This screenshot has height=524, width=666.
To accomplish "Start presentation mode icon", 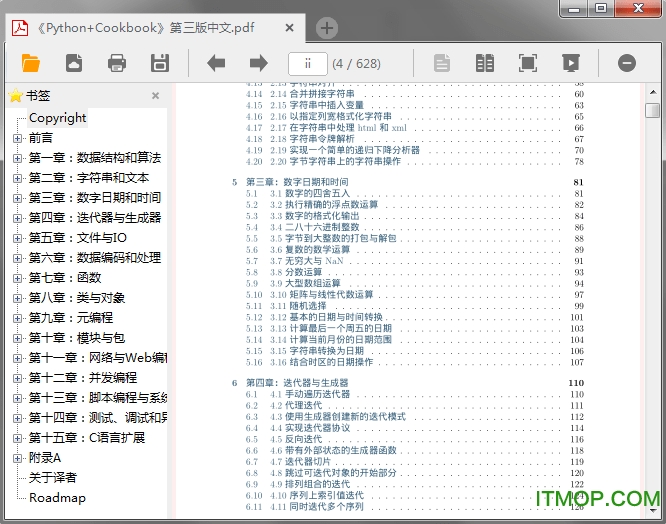I will (x=570, y=64).
